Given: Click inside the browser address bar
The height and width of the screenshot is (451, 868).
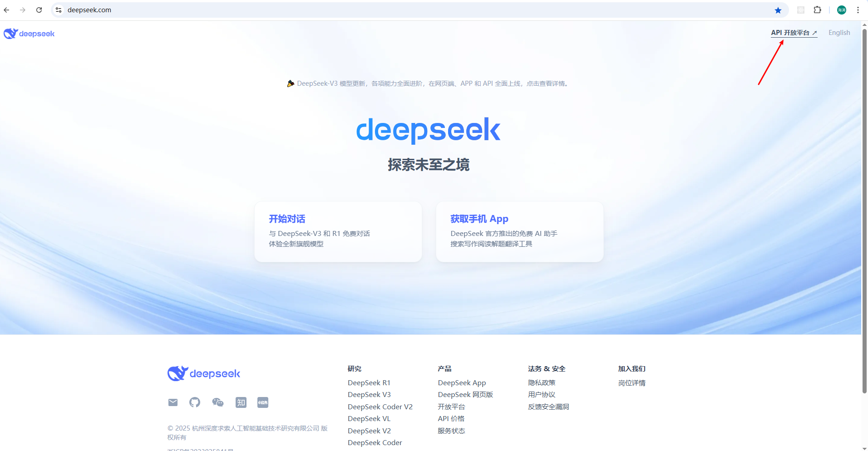Looking at the screenshot, I should click(x=182, y=10).
